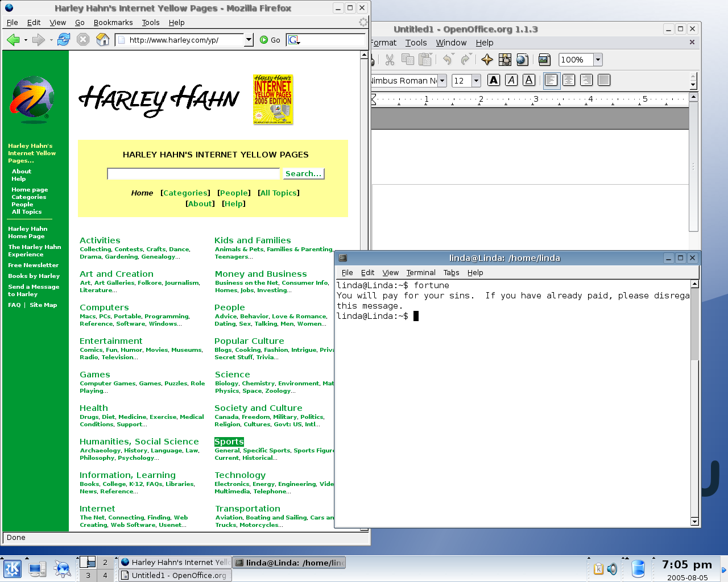Open the Stylist icon in OpenOffice

pos(504,60)
